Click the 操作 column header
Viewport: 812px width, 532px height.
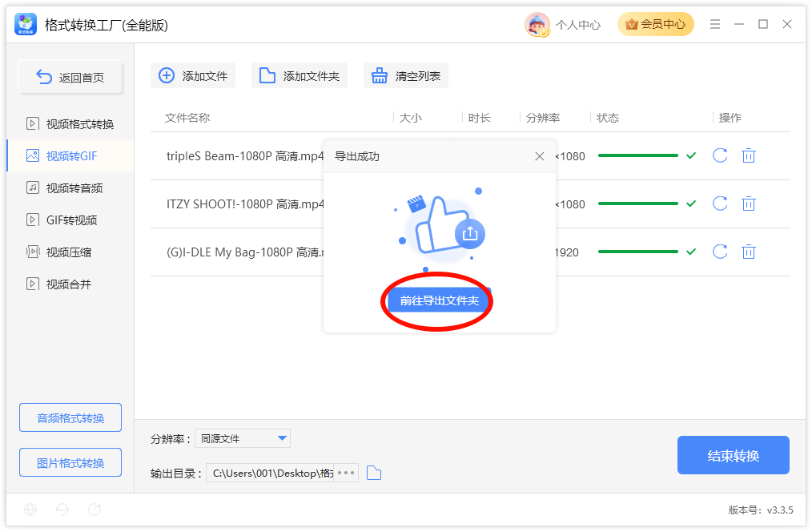(730, 118)
